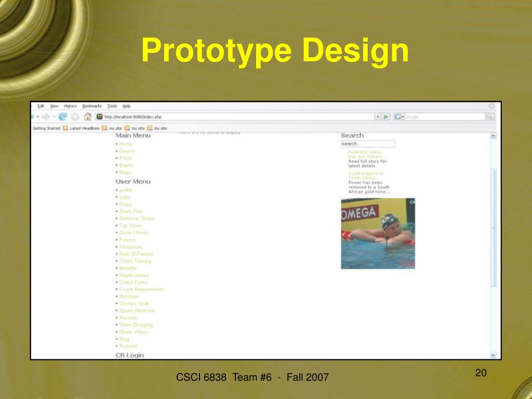This screenshot has width=532, height=399.
Task: Click the site favicon in address bar
Action: tap(99, 117)
